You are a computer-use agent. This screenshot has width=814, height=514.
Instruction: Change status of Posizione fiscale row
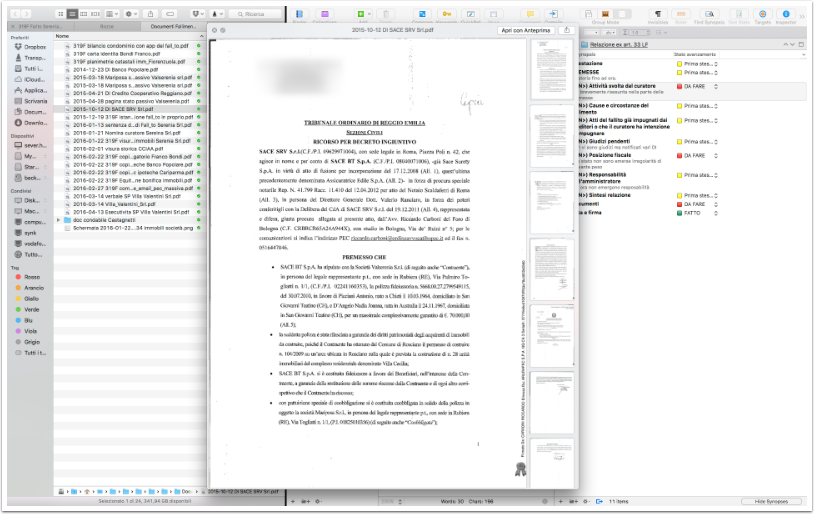tap(697, 155)
